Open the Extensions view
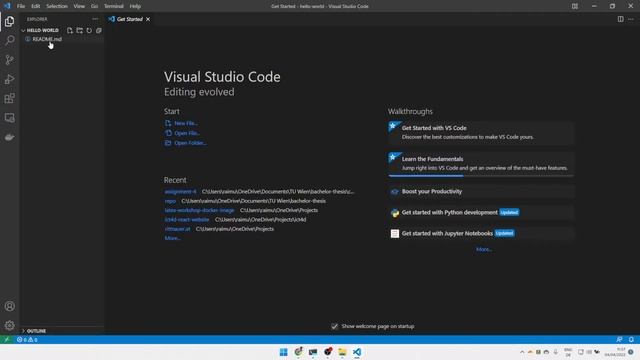The width and height of the screenshot is (640, 360). pyautogui.click(x=9, y=98)
